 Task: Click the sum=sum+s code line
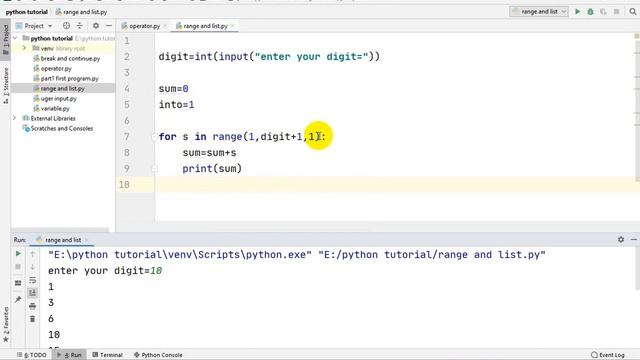click(209, 153)
